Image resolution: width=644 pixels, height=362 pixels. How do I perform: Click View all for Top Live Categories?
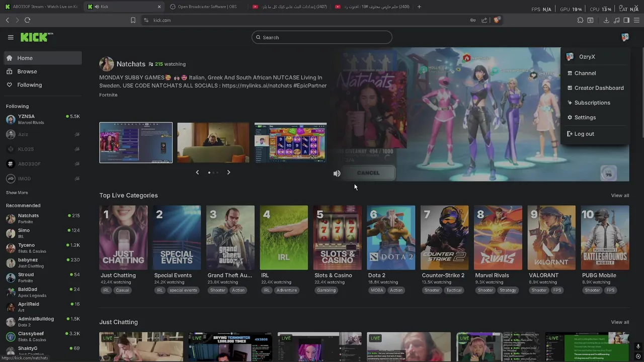pos(620,196)
